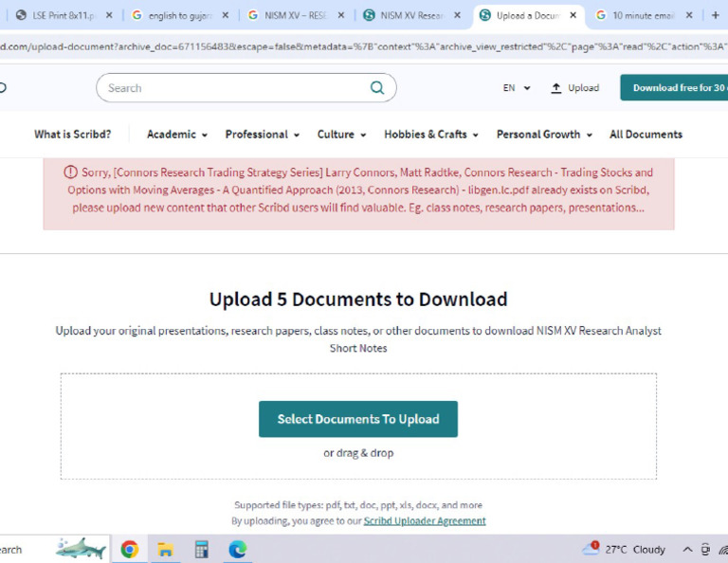Expand the Academic menu
This screenshot has height=563, width=728.
[177, 135]
